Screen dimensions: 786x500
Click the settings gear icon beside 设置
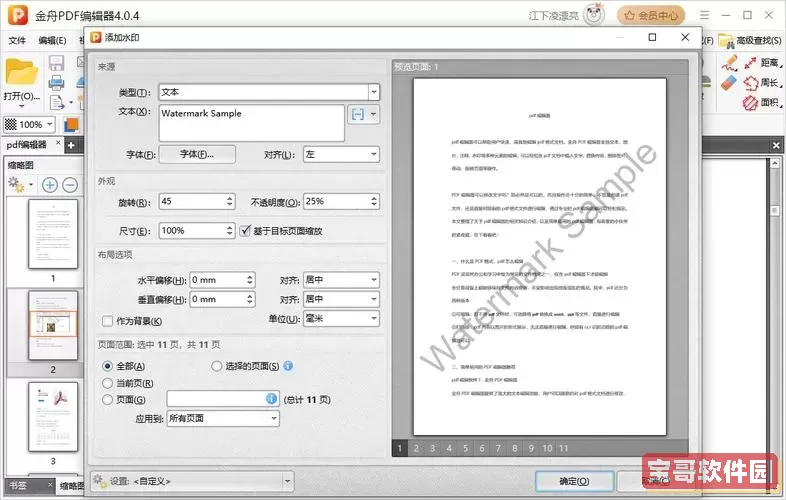click(x=100, y=481)
